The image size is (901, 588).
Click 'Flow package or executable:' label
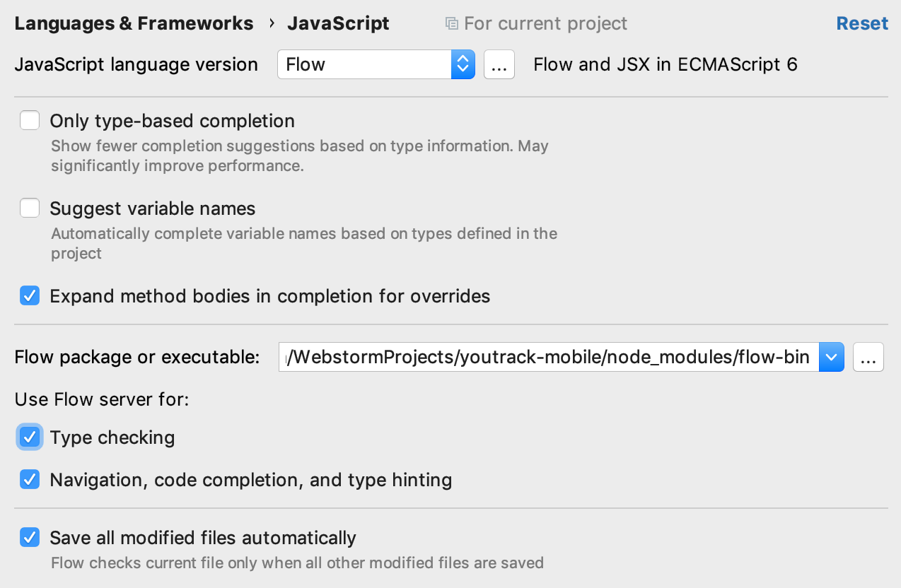click(137, 358)
